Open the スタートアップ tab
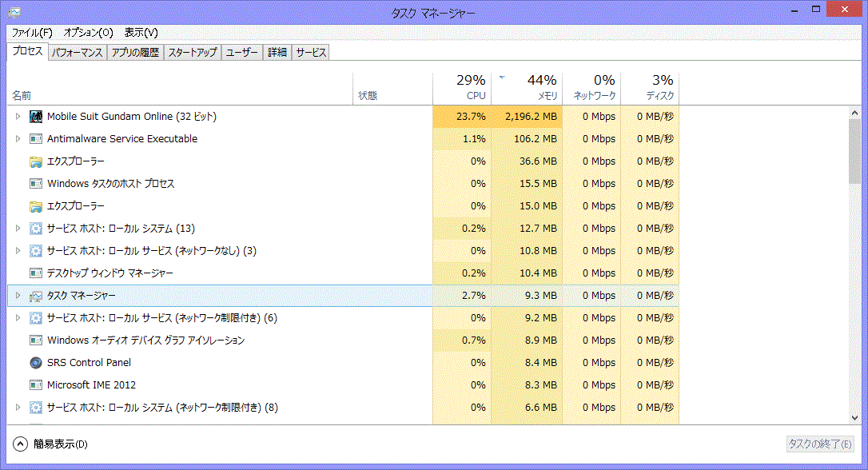The image size is (868, 470). tap(192, 53)
